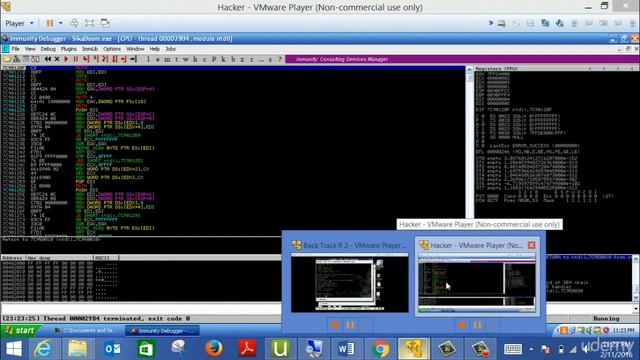Expand the power options arrow beside pause
The image size is (640, 360).
point(61,23)
